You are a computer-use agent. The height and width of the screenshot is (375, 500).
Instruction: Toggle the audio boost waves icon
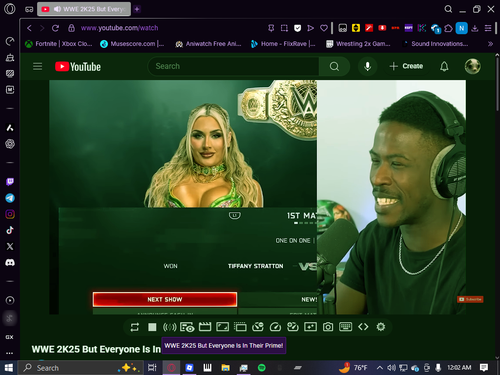170,327
